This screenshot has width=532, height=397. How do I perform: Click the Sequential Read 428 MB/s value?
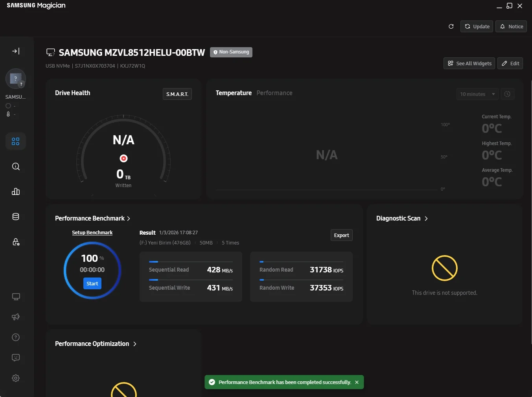pyautogui.click(x=220, y=270)
